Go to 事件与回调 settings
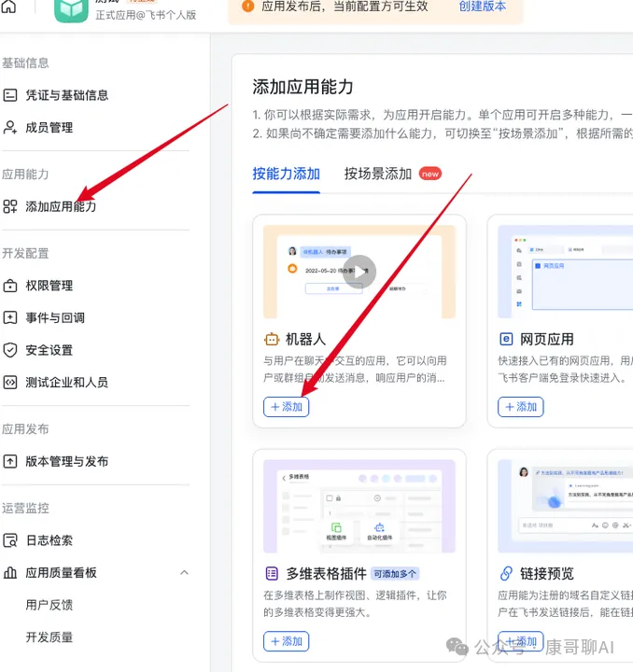Viewport: 633px width, 672px height. point(55,317)
